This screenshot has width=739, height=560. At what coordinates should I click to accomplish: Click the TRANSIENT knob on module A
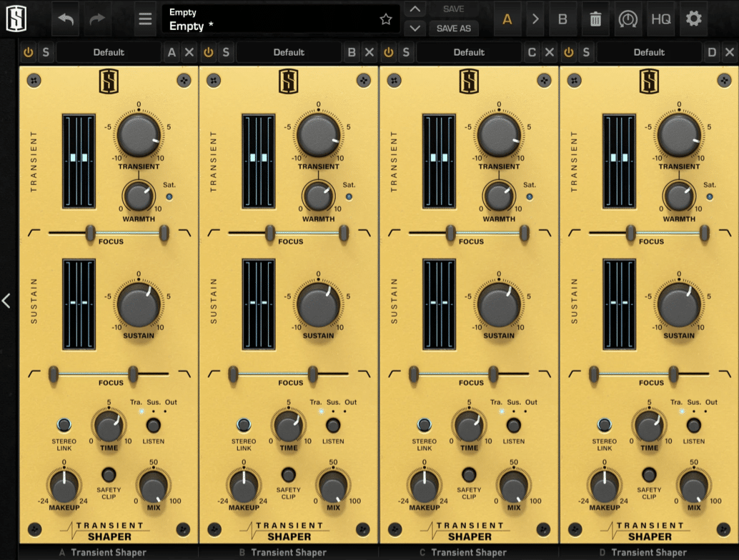pyautogui.click(x=139, y=135)
